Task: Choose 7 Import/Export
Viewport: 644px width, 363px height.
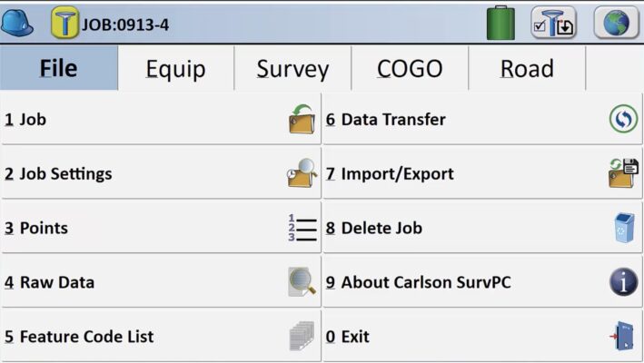Action: coord(482,173)
